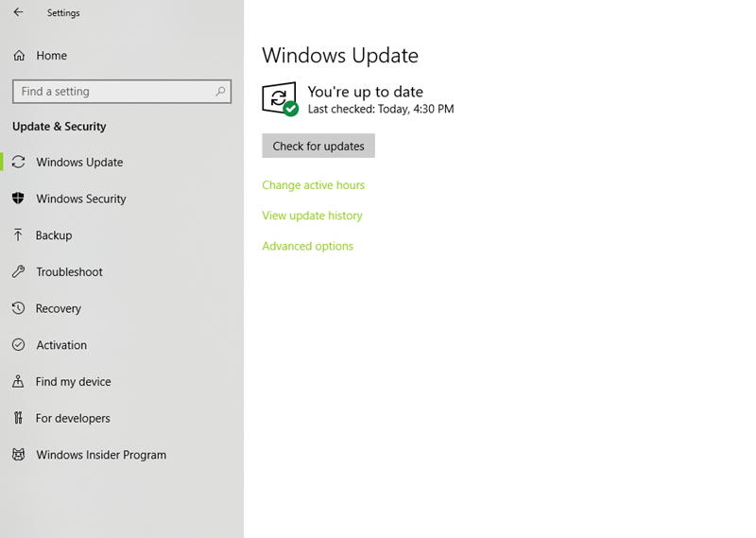Click the search magnifier icon

point(220,91)
